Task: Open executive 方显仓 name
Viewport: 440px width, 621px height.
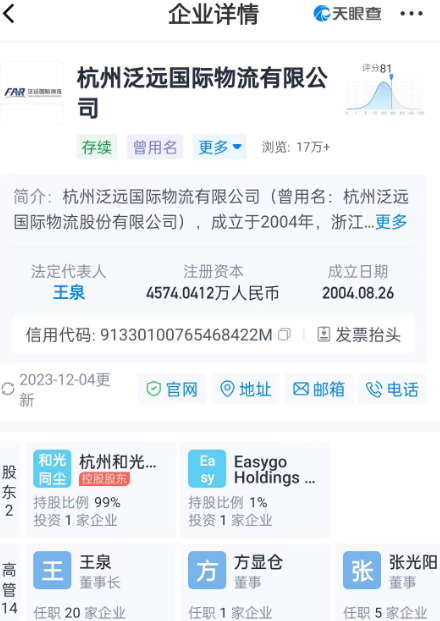Action: (258, 562)
